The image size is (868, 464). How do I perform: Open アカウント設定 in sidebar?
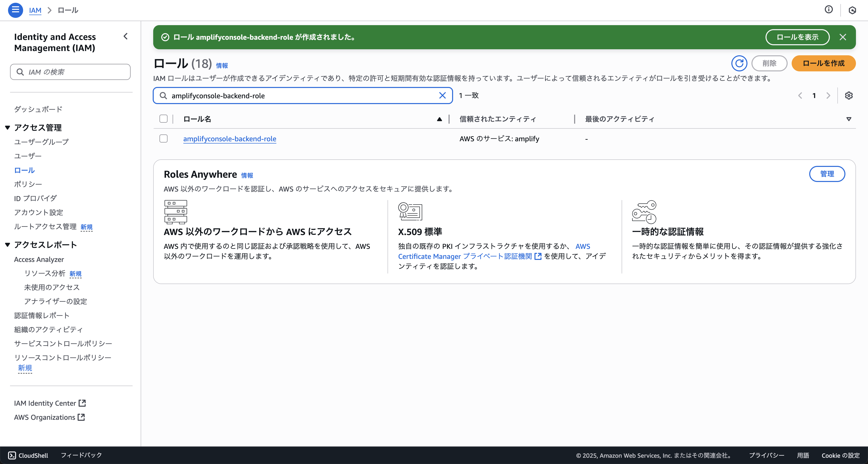point(38,212)
